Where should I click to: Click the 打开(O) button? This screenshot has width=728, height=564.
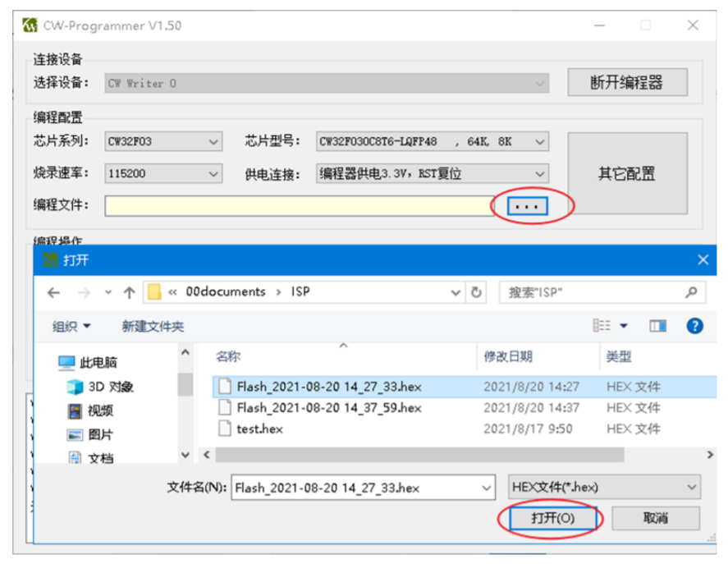[552, 518]
